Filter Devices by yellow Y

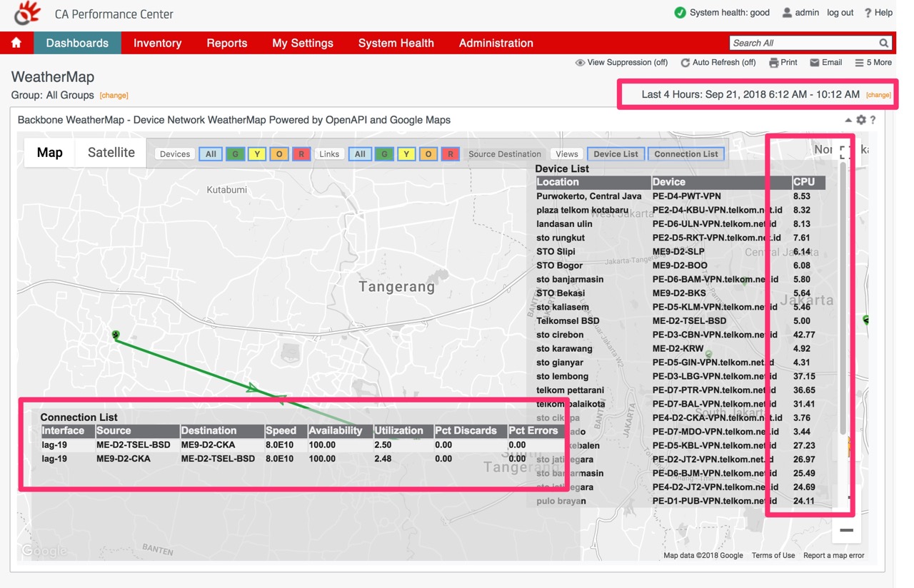click(x=257, y=154)
